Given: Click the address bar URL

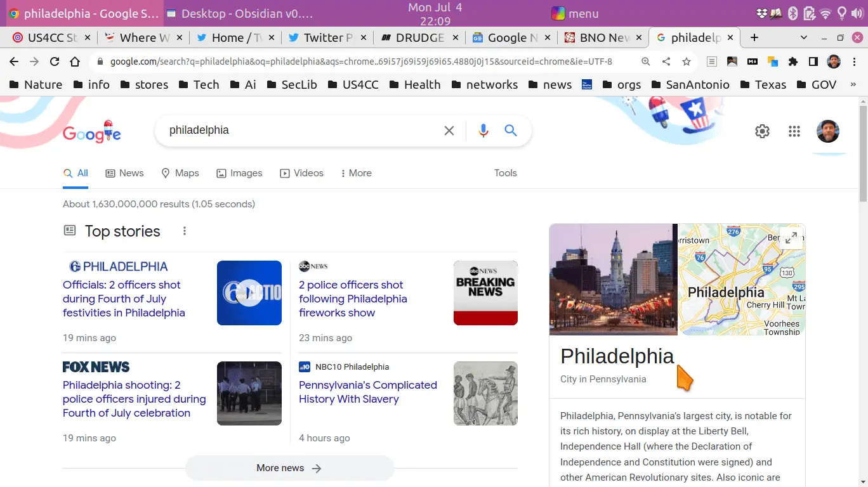Looking at the screenshot, I should pos(361,62).
